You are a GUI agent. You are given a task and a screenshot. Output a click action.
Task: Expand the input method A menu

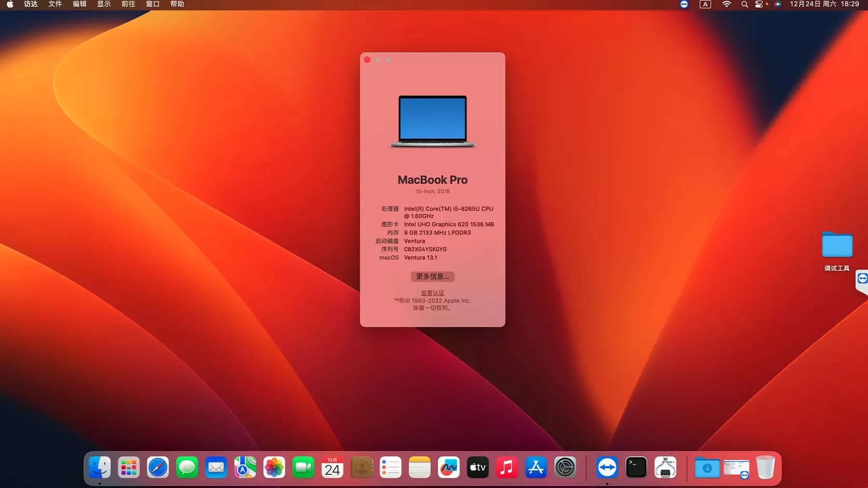point(705,4)
